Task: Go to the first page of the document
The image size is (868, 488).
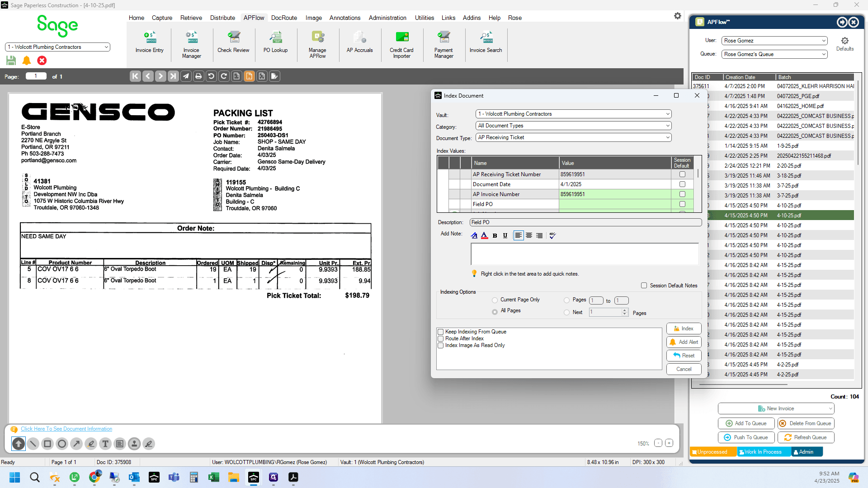Action: point(135,76)
